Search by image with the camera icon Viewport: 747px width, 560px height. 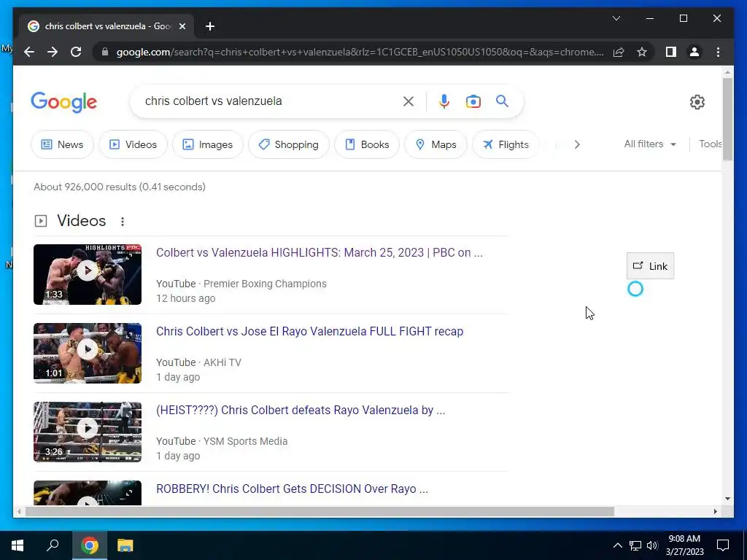(473, 101)
